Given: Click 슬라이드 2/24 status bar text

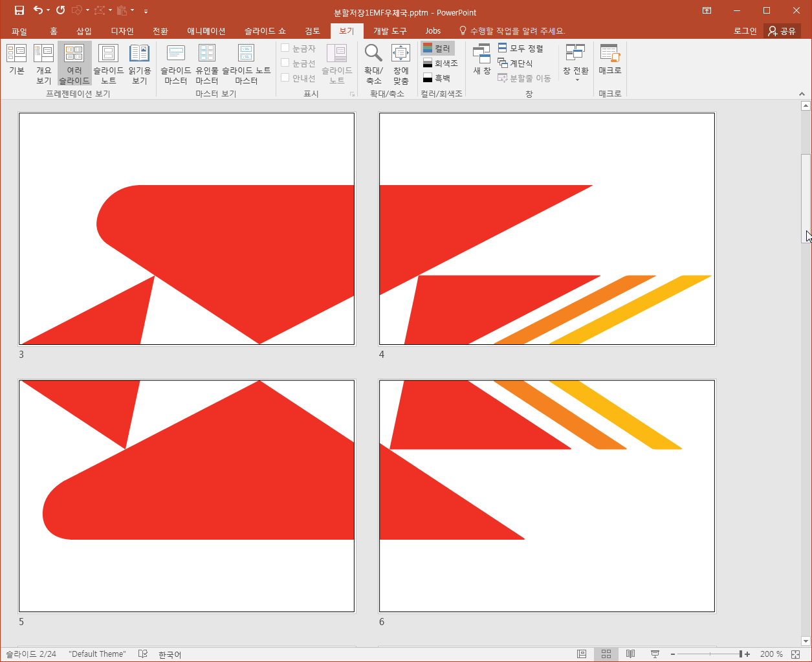Looking at the screenshot, I should point(31,654).
